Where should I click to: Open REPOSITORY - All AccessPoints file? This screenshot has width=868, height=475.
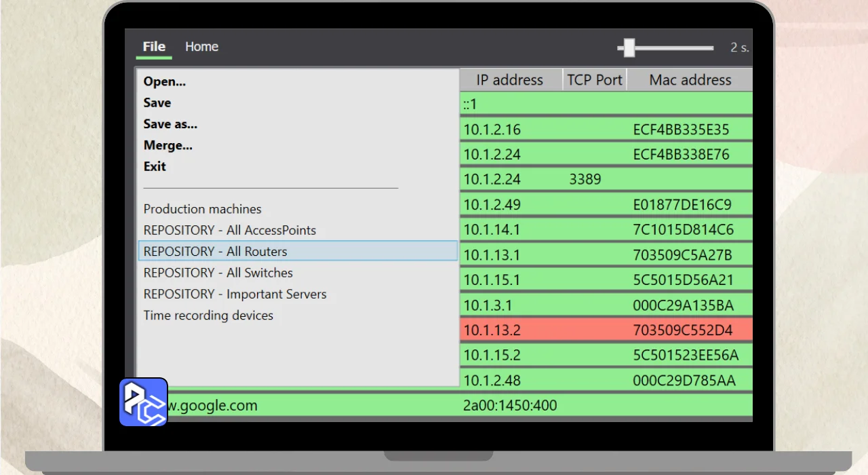pos(229,230)
